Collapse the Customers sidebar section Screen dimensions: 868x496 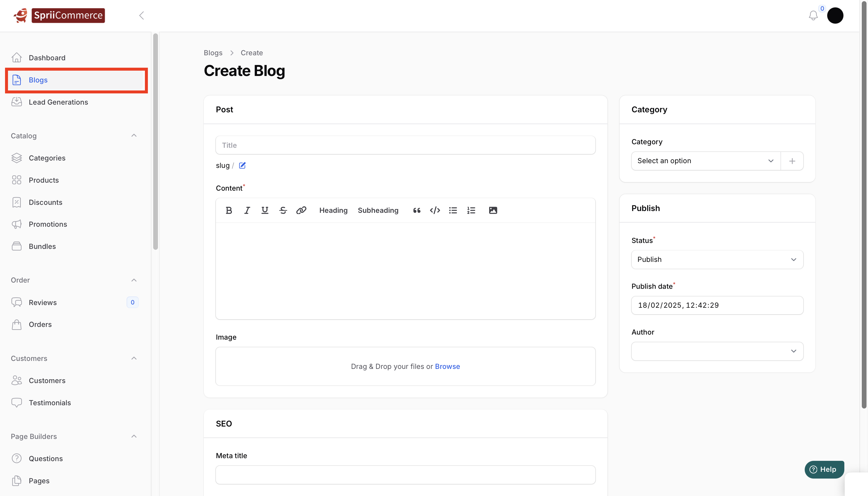coord(134,358)
